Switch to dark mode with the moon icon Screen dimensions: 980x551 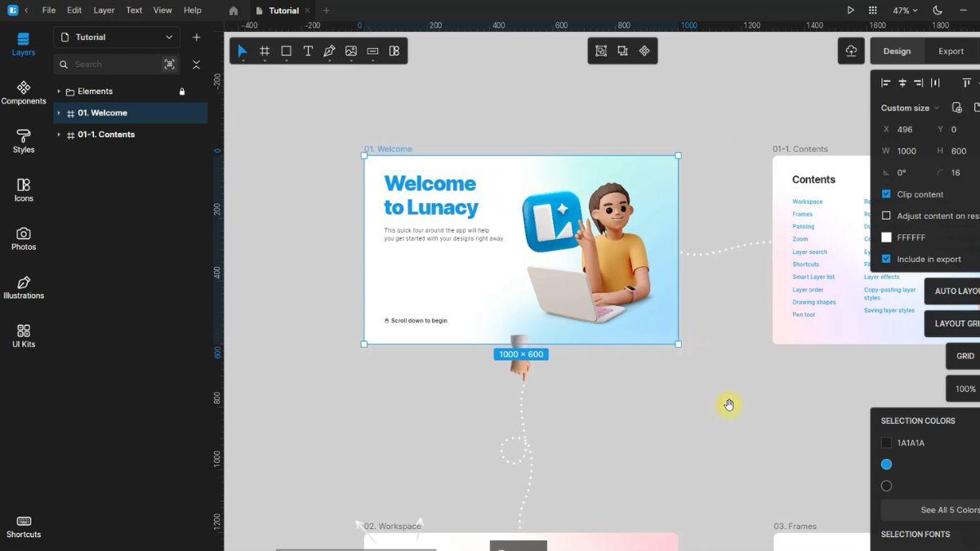(938, 11)
